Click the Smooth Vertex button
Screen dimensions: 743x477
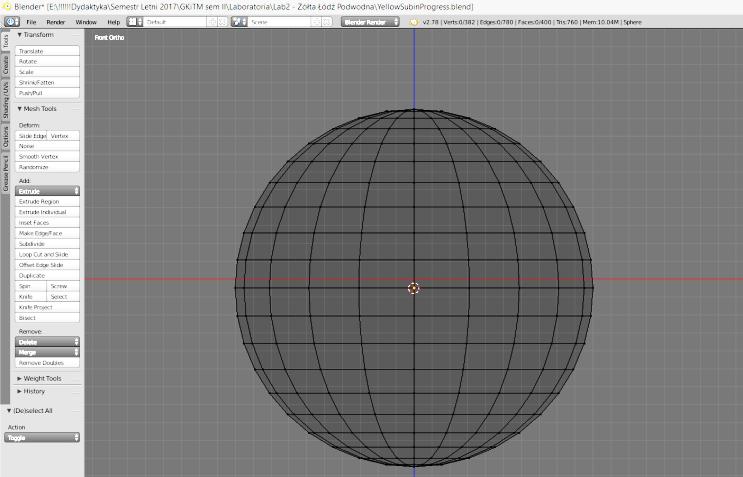(47, 156)
